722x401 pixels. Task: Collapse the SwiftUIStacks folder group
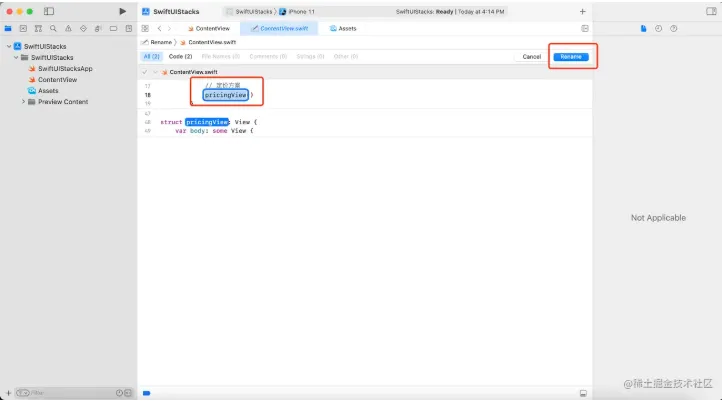[16, 58]
